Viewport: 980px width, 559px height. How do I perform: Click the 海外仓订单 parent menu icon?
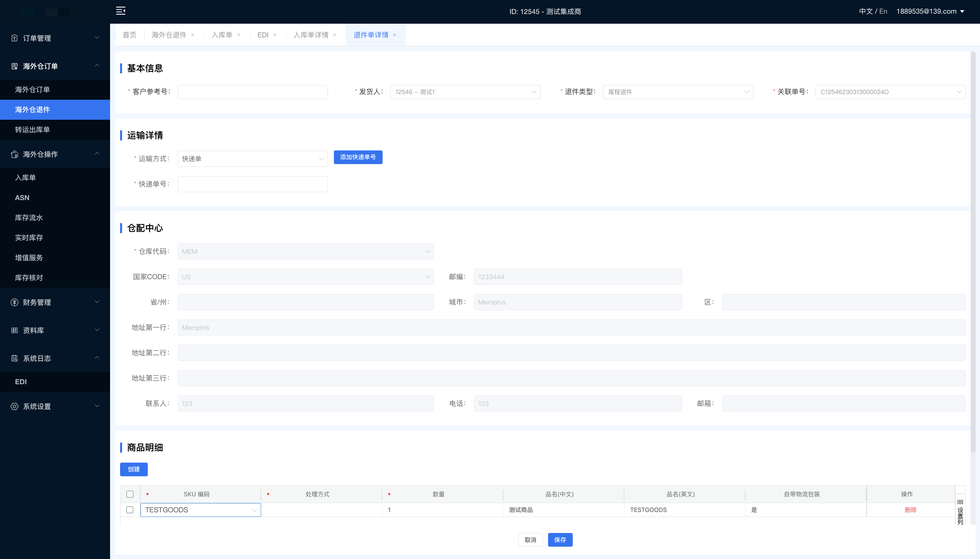pyautogui.click(x=15, y=66)
